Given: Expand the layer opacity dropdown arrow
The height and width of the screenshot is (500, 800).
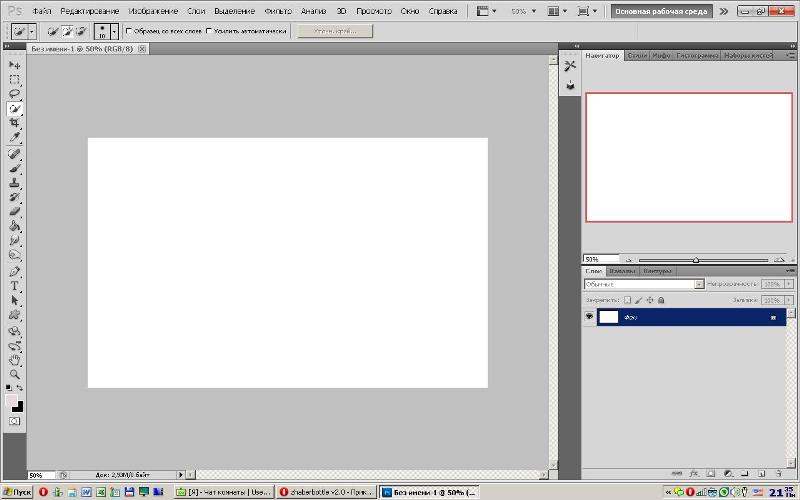Looking at the screenshot, I should (789, 284).
